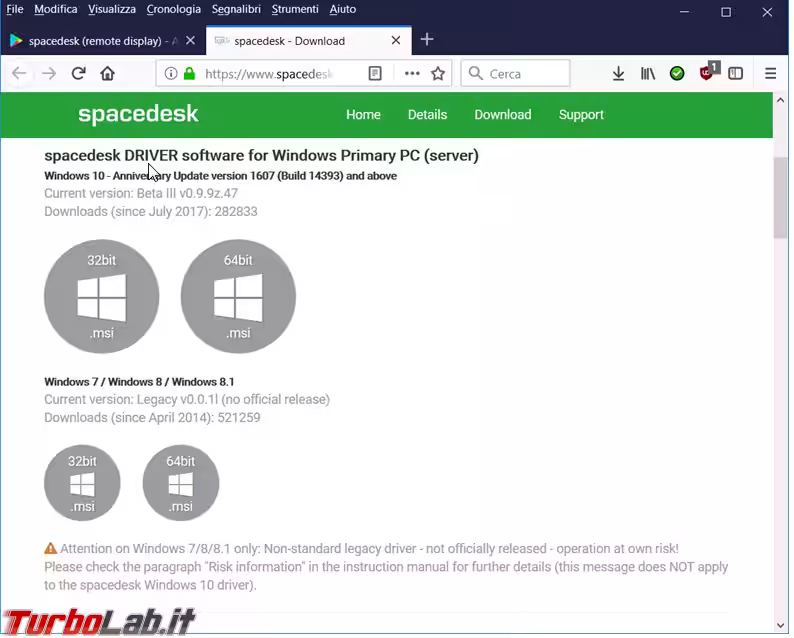The height and width of the screenshot is (638, 794).
Task: Download the Windows 7/8/8.1 32bit .msi driver
Action: pos(82,484)
